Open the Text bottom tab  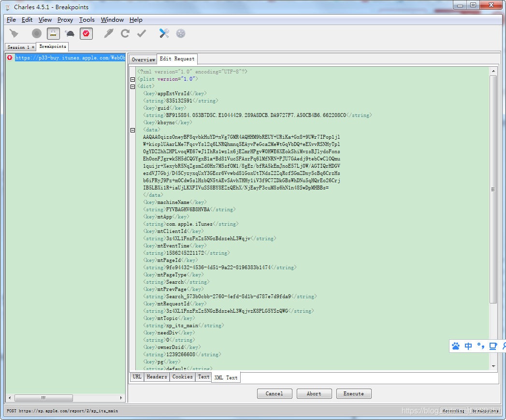pos(203,377)
